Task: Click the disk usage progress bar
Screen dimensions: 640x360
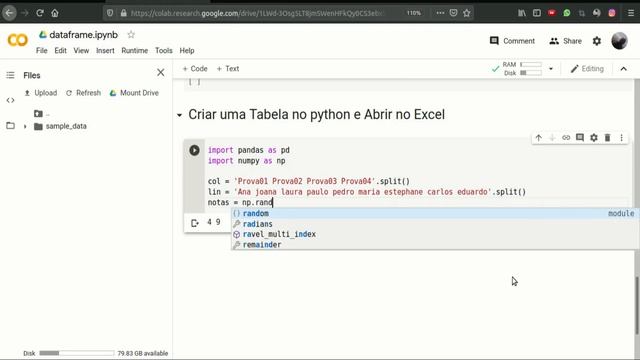Action: [76, 353]
